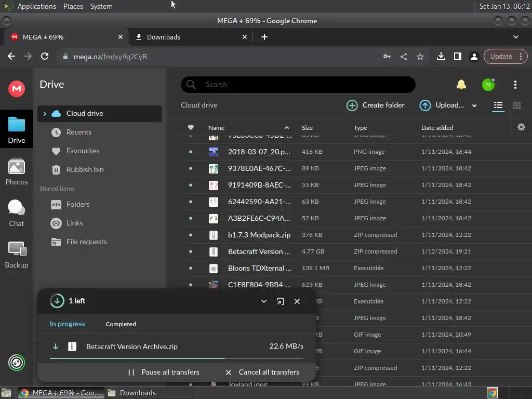
Task: Open Chrome profile icon
Action: tap(474, 57)
